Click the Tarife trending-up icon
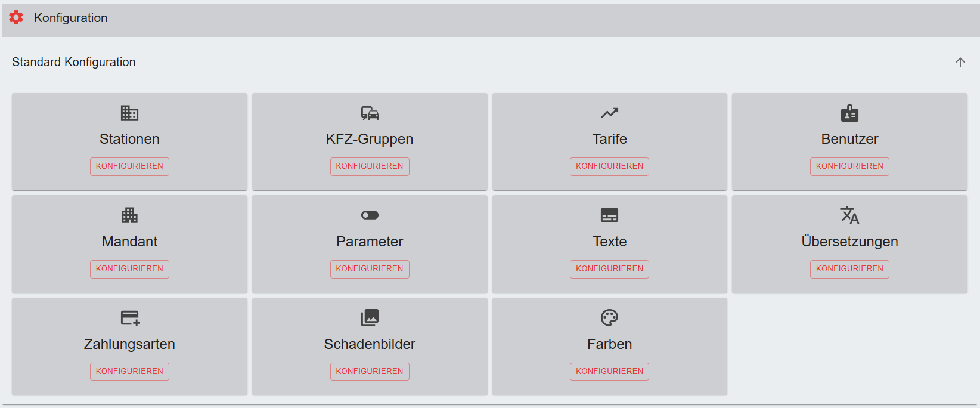 click(609, 113)
